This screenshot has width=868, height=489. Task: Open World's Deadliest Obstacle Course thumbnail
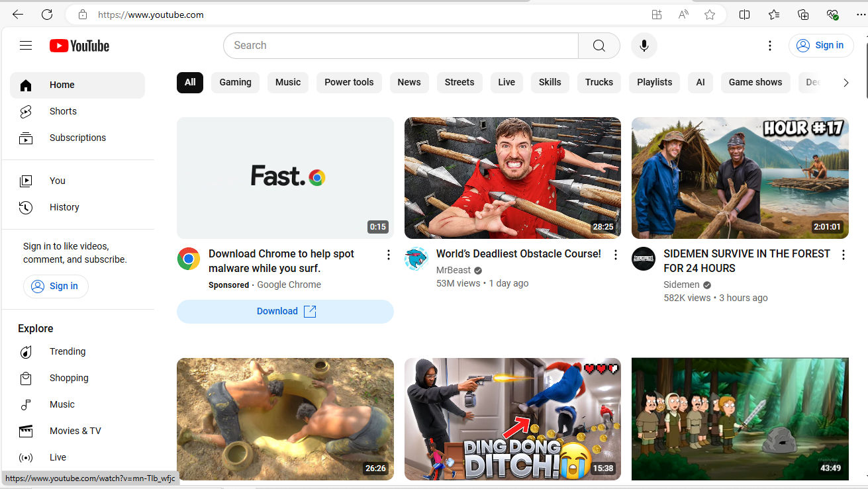[x=512, y=177]
